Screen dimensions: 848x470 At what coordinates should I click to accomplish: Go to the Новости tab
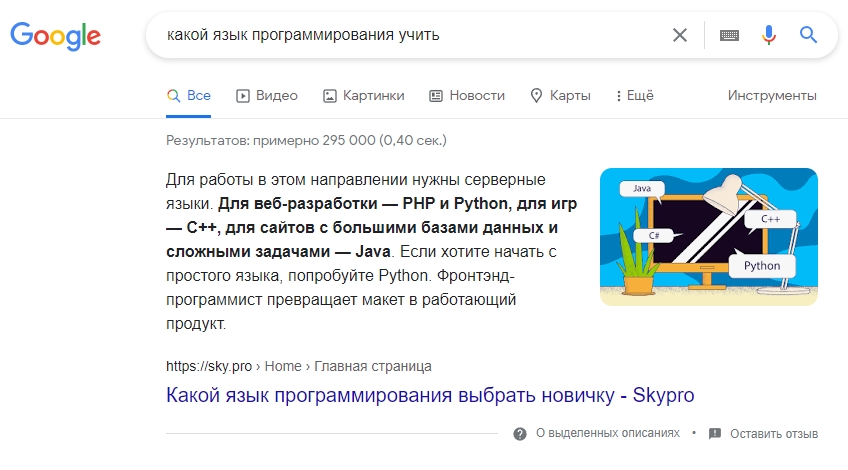click(x=467, y=96)
